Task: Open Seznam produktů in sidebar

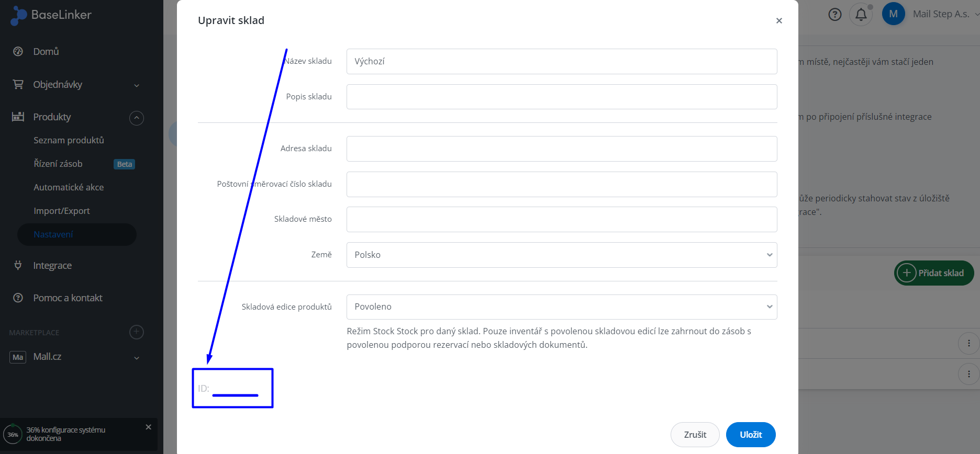Action: tap(69, 140)
